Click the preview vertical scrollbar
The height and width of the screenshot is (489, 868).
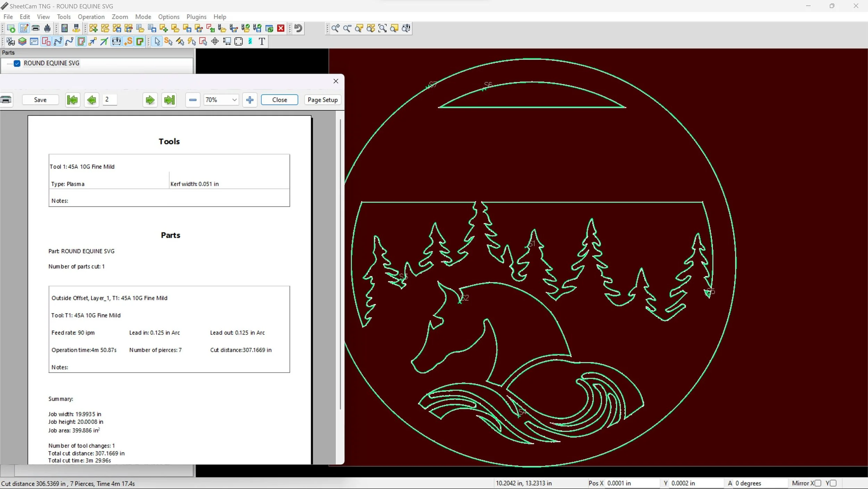(340, 264)
